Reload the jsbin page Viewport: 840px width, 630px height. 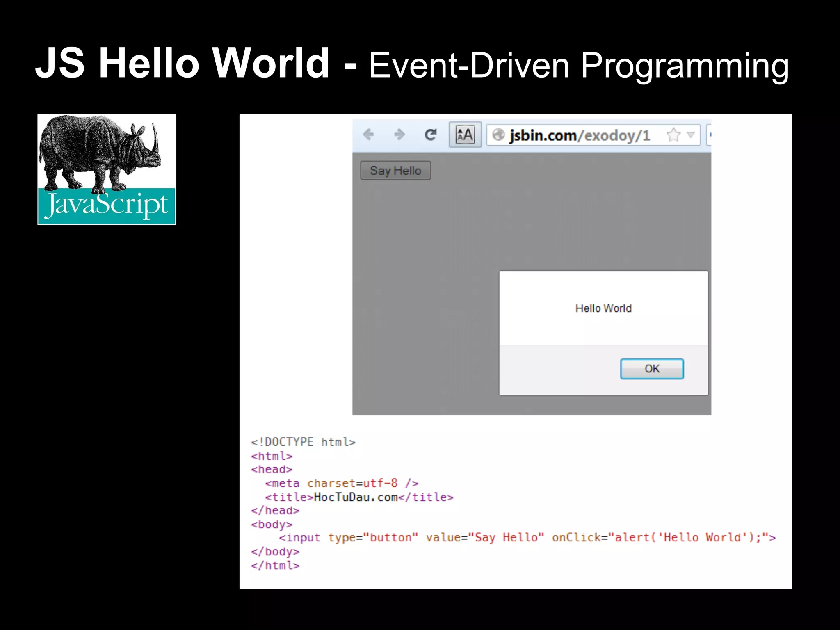point(430,135)
